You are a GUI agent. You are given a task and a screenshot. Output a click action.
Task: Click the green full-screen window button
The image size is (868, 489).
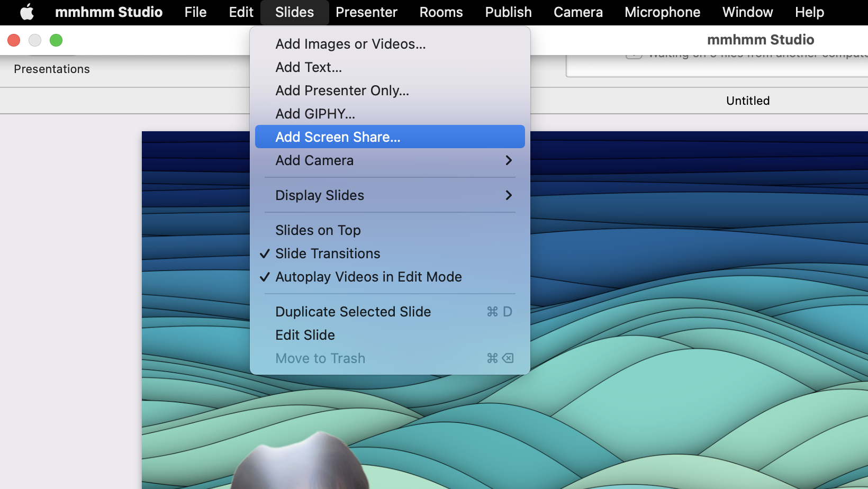click(56, 40)
